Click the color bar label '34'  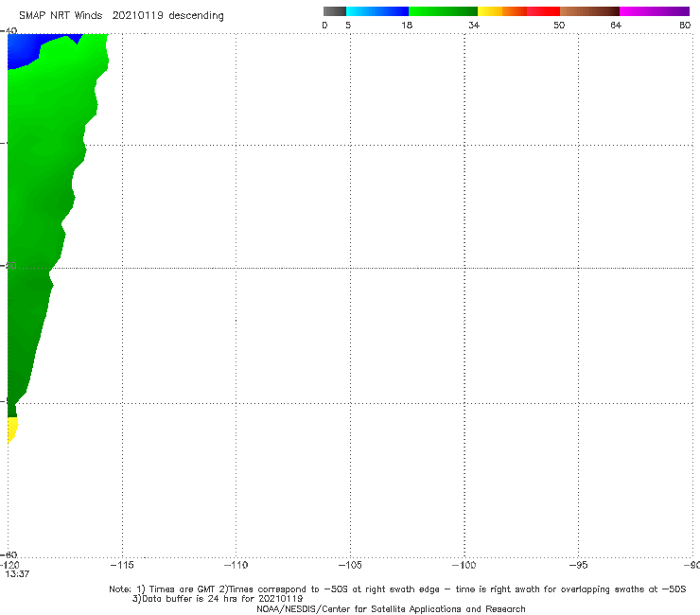tap(474, 26)
